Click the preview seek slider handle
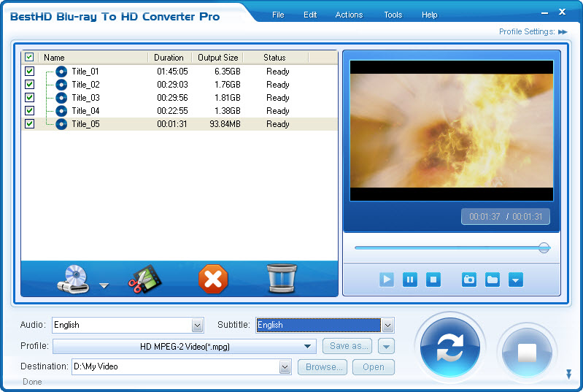This screenshot has height=392, width=583. [544, 247]
